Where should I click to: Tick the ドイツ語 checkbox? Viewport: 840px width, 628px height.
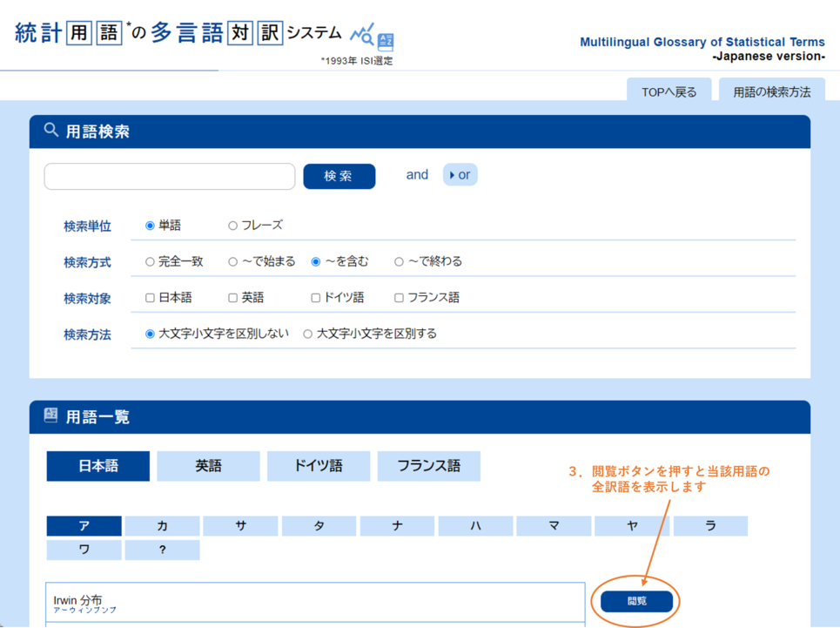316,298
